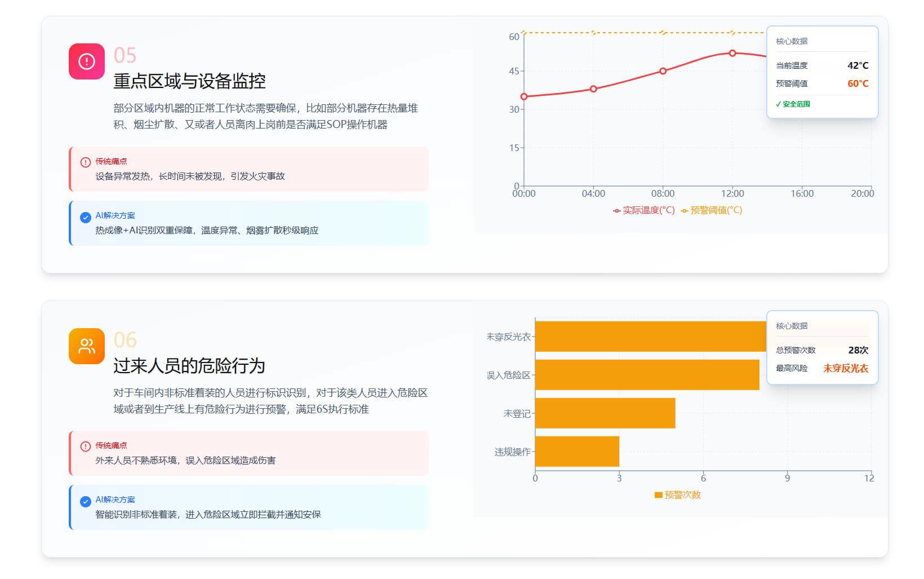The width and height of the screenshot is (924, 579).
Task: Click the 违规操作 bar in chart
Action: pyautogui.click(x=577, y=452)
